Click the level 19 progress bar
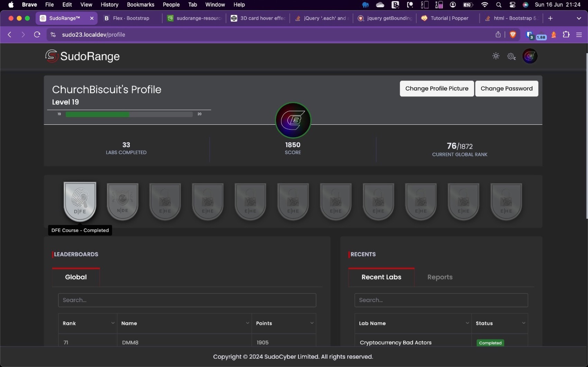 pos(129,114)
